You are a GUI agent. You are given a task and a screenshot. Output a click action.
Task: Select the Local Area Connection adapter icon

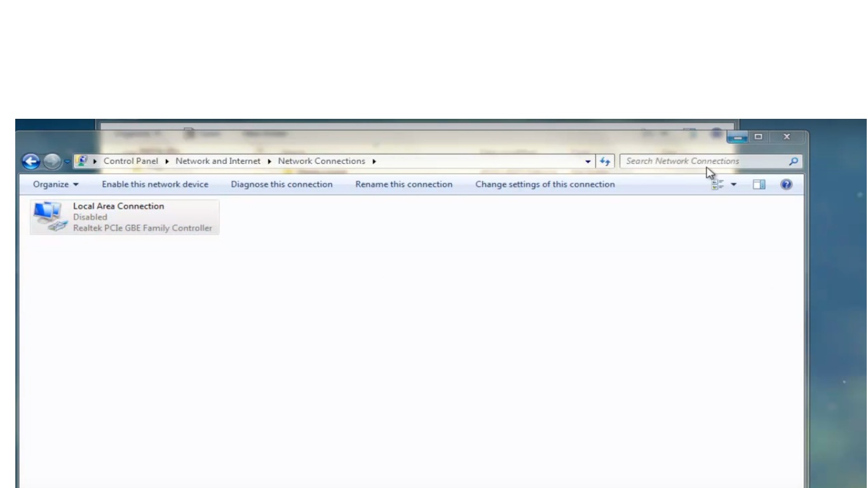[x=50, y=217]
